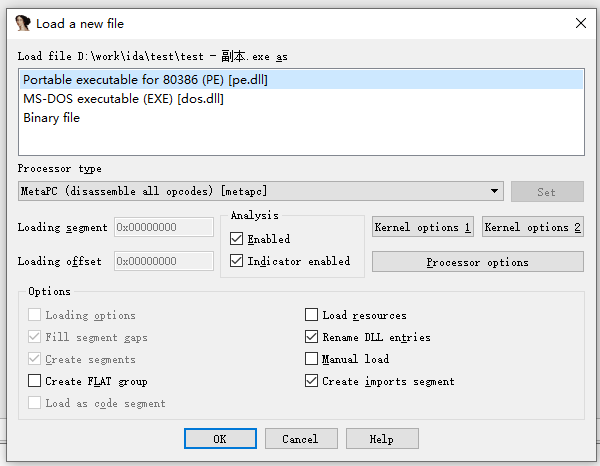The image size is (600, 466).
Task: Select MS-DOS executable (EXE) [dos.dll] entry
Action: (x=302, y=99)
